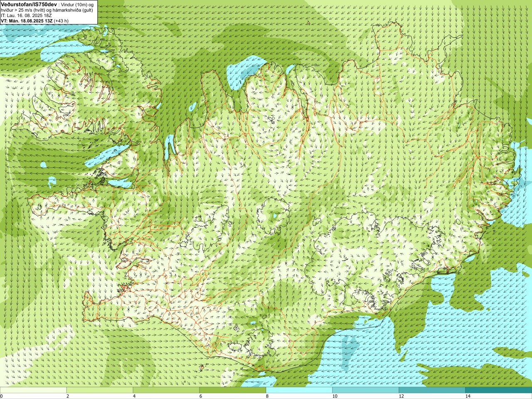Select the 4–6 m/s green legend swatch
Image resolution: width=532 pixels, height=399 pixels.
pos(166,390)
